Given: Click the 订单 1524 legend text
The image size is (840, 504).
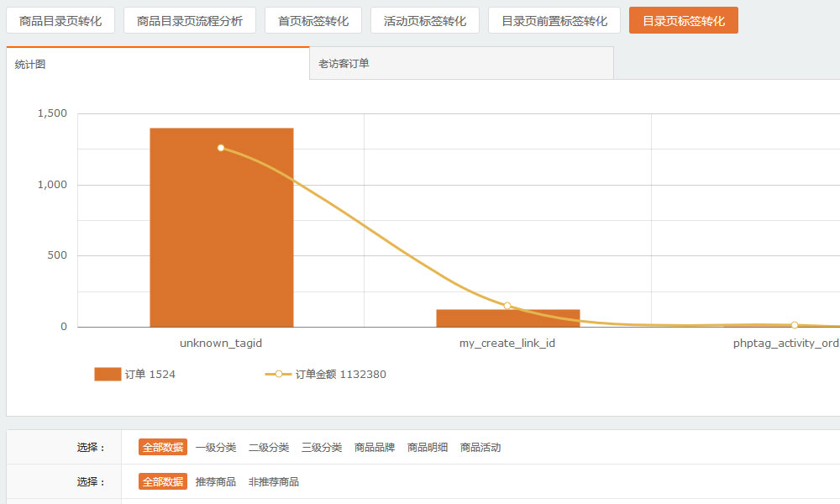Looking at the screenshot, I should point(150,374).
